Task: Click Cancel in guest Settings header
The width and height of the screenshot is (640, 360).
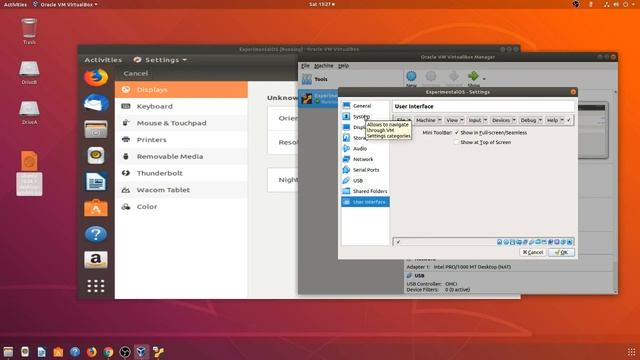Action: [x=136, y=73]
